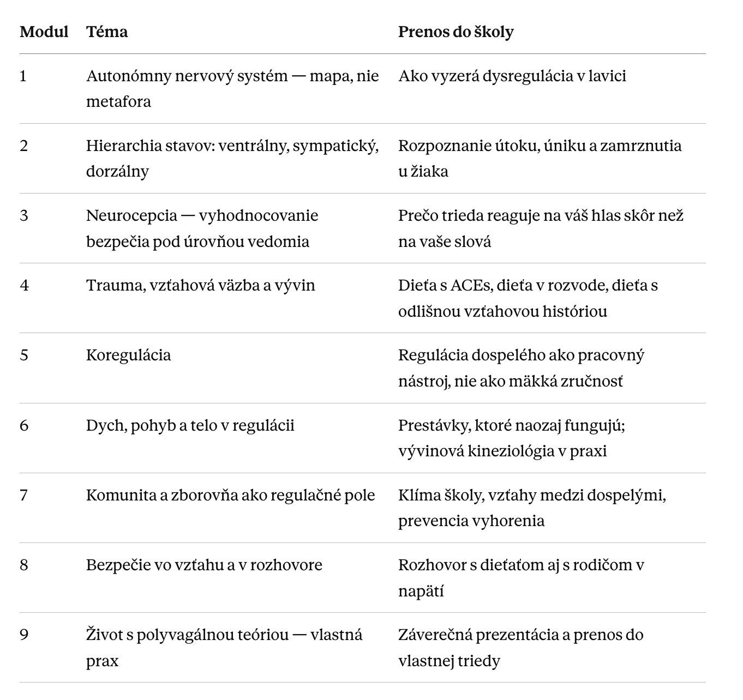Click the Téma column header

[x=107, y=32]
